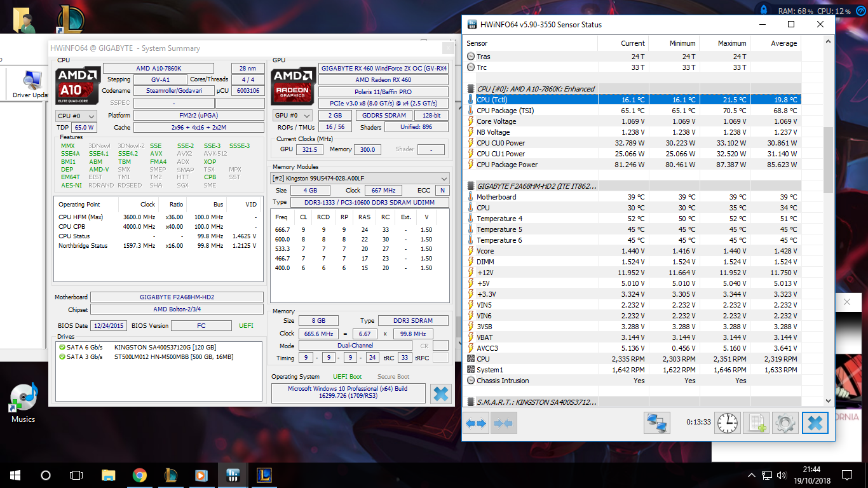Click Current column header
868x488 pixels.
[x=623, y=43]
